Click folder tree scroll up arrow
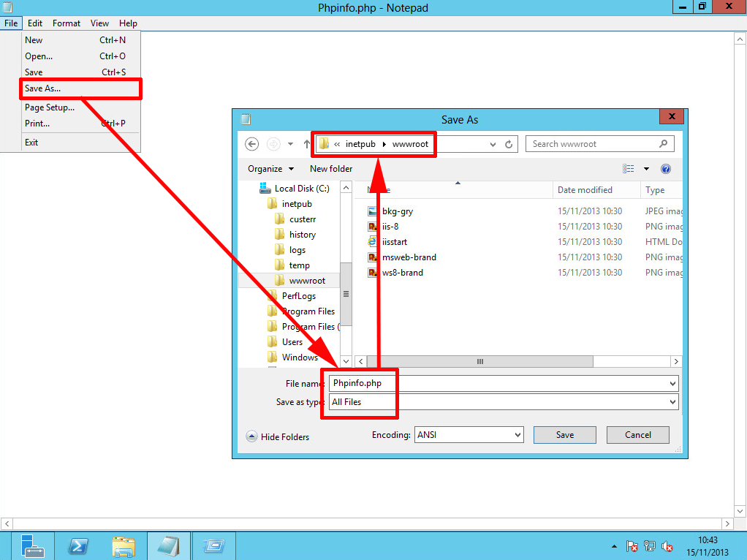The height and width of the screenshot is (560, 747). [346, 188]
